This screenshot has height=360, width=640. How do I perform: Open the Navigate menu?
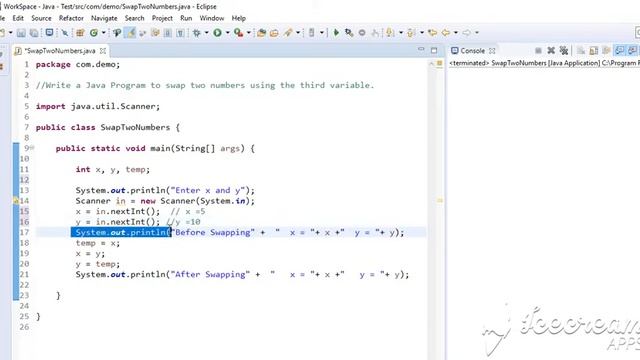click(x=104, y=18)
